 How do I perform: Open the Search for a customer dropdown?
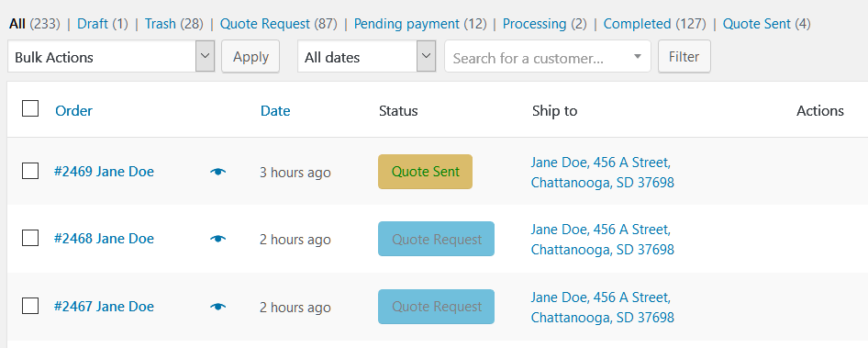pos(548,57)
